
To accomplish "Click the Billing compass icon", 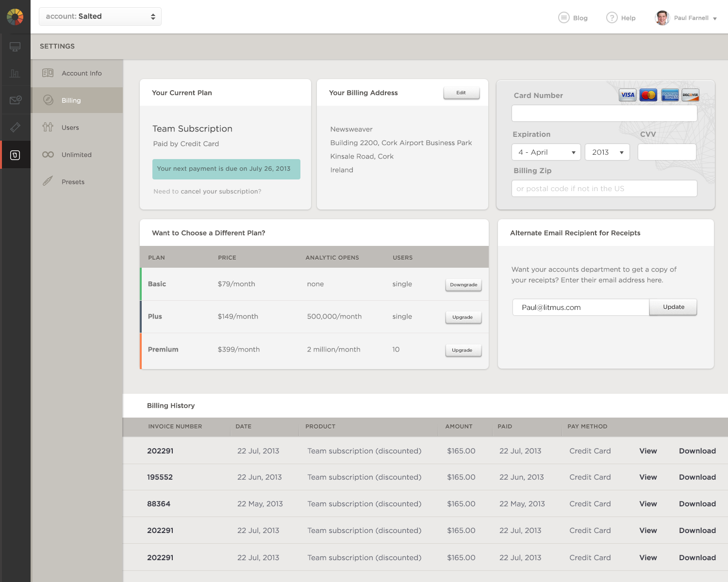I will [x=48, y=100].
